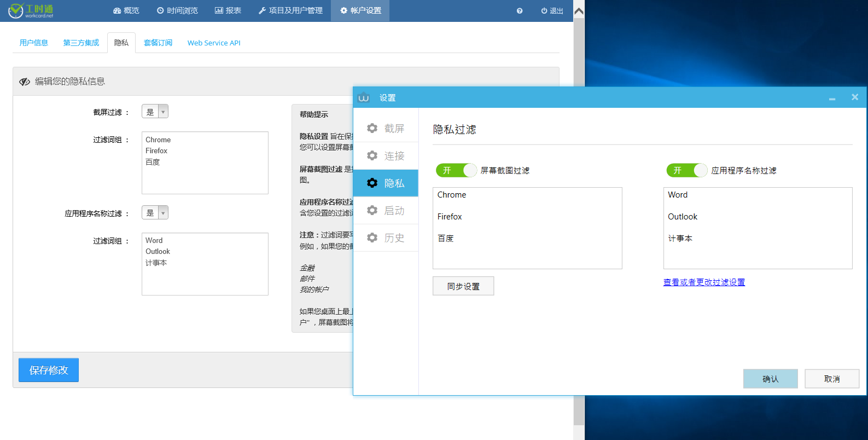Open 截屏 settings via its gear icon
The image size is (868, 440).
click(x=372, y=128)
